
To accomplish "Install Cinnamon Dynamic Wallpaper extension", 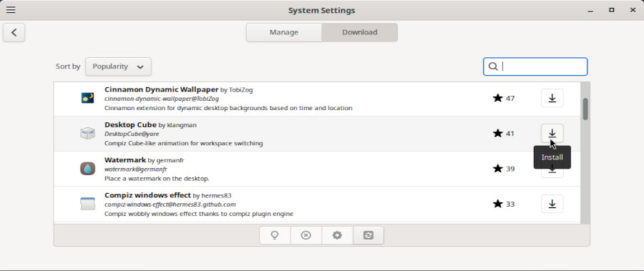I will (552, 98).
